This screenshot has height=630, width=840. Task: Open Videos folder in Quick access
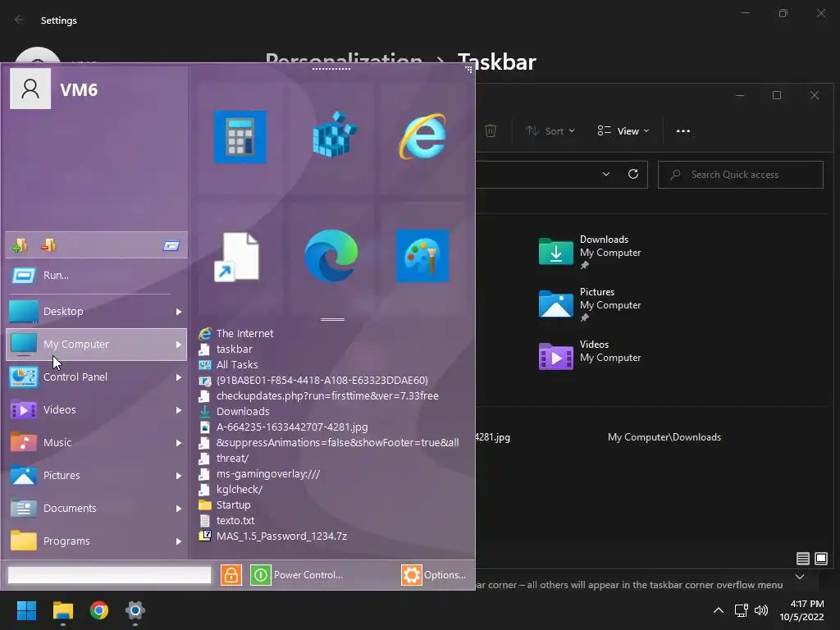591,356
